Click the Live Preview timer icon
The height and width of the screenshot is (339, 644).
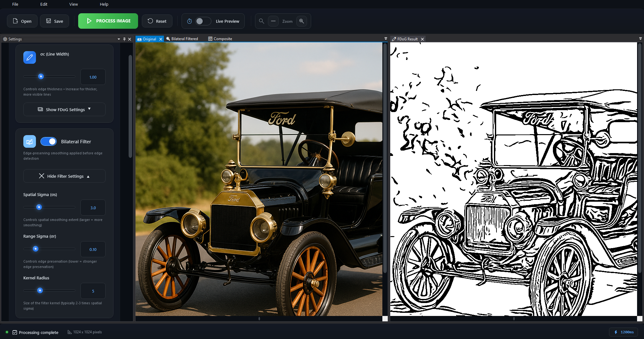[189, 21]
